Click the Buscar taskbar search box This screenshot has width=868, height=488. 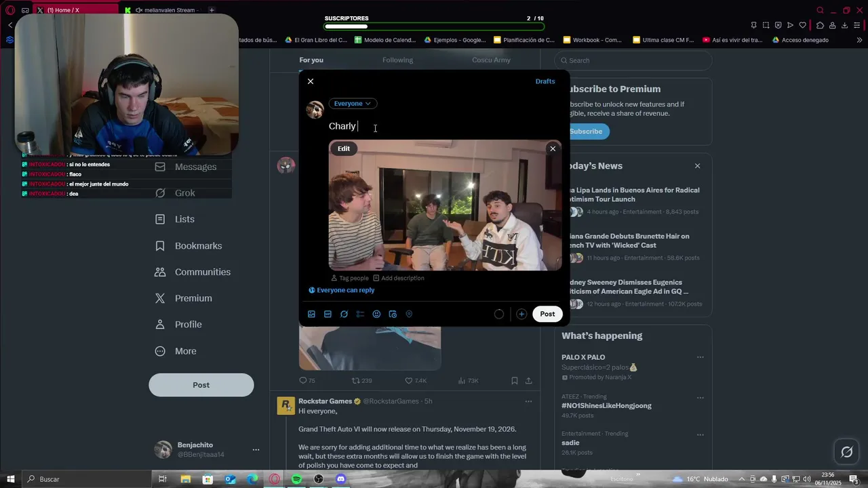(x=87, y=479)
